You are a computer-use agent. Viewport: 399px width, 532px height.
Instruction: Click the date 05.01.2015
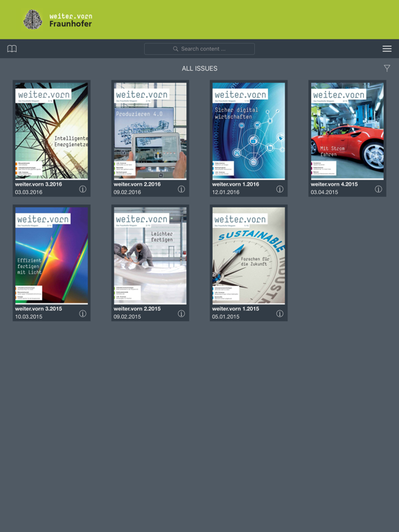[x=226, y=317]
